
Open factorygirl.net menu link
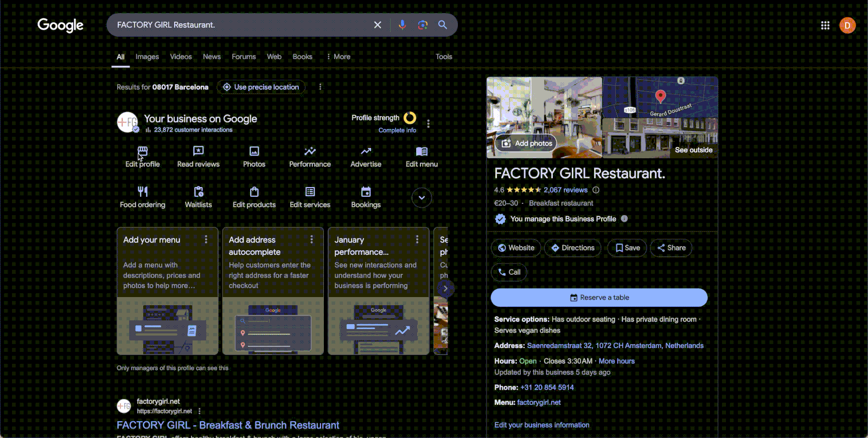tap(539, 402)
